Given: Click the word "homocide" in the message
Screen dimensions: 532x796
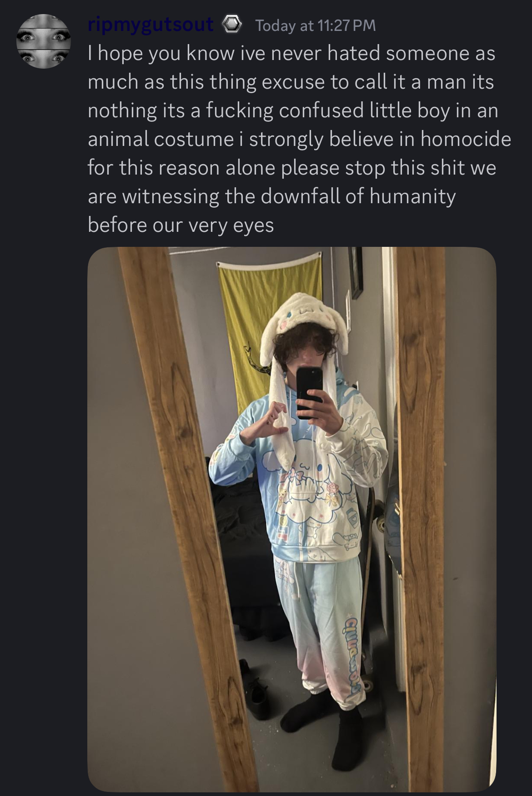Looking at the screenshot, I should point(466,139).
